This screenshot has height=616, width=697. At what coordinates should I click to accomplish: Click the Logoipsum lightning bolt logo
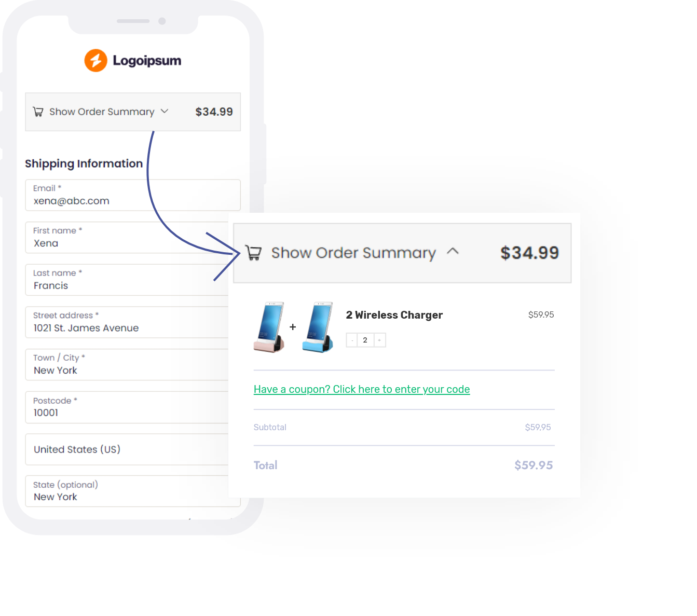(96, 61)
